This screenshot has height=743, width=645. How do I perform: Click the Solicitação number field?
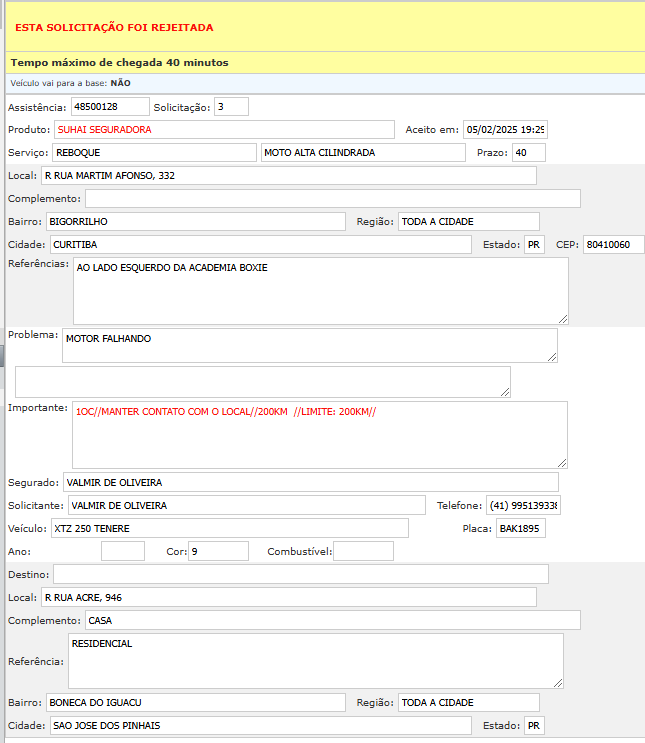(230, 106)
